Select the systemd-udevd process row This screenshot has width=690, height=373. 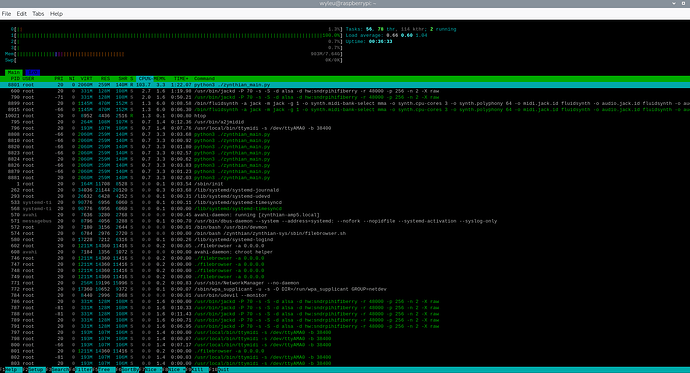click(x=345, y=196)
